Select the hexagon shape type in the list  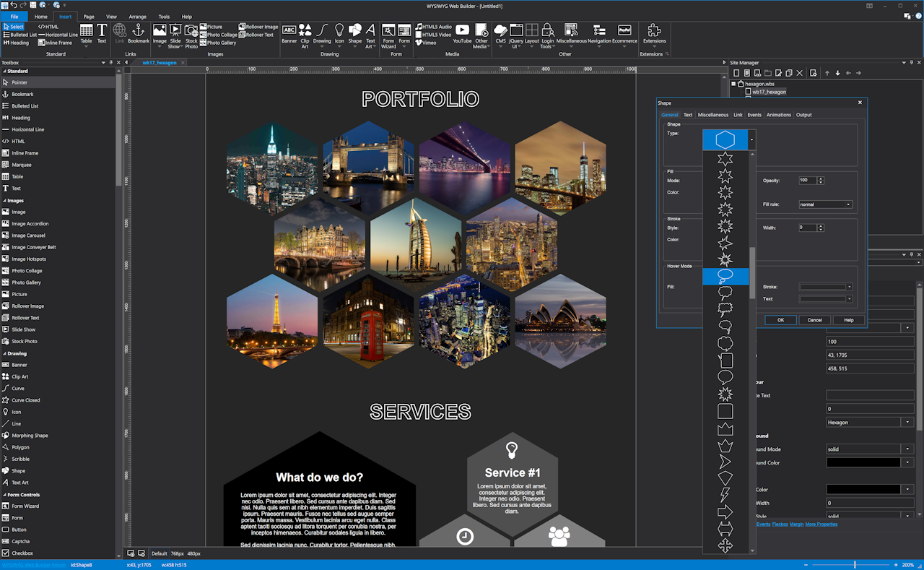725,139
